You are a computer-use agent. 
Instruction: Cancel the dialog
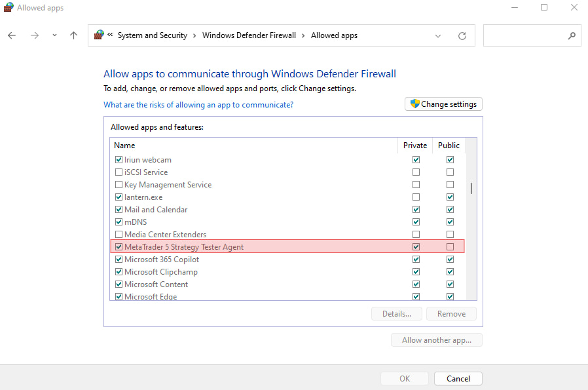[x=458, y=378]
